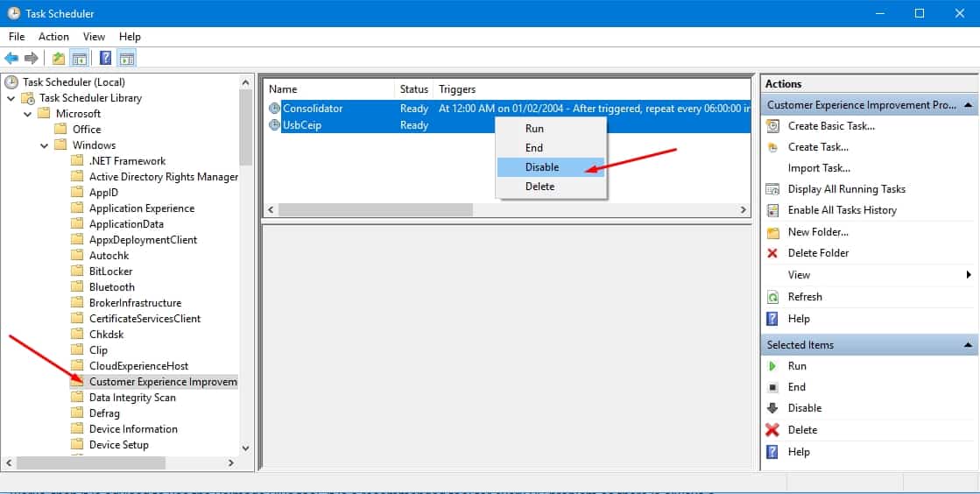Click the Disable down-arrow icon under Selected Items
Viewport: 980px width, 494px height.
[772, 408]
